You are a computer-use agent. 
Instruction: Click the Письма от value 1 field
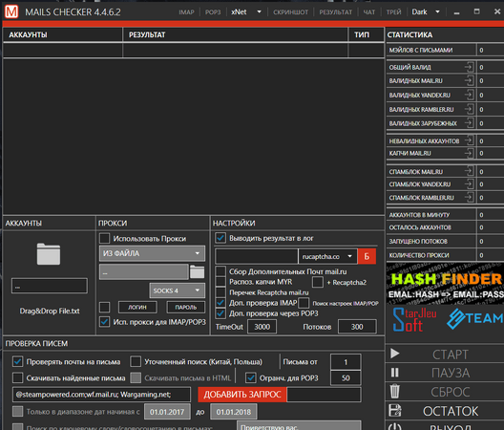coord(346,362)
